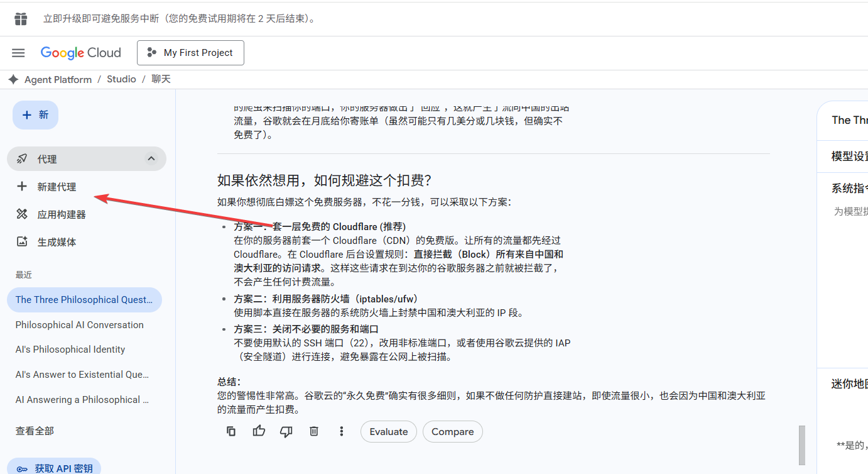
Task: Click the Google Cloud logo
Action: click(80, 53)
